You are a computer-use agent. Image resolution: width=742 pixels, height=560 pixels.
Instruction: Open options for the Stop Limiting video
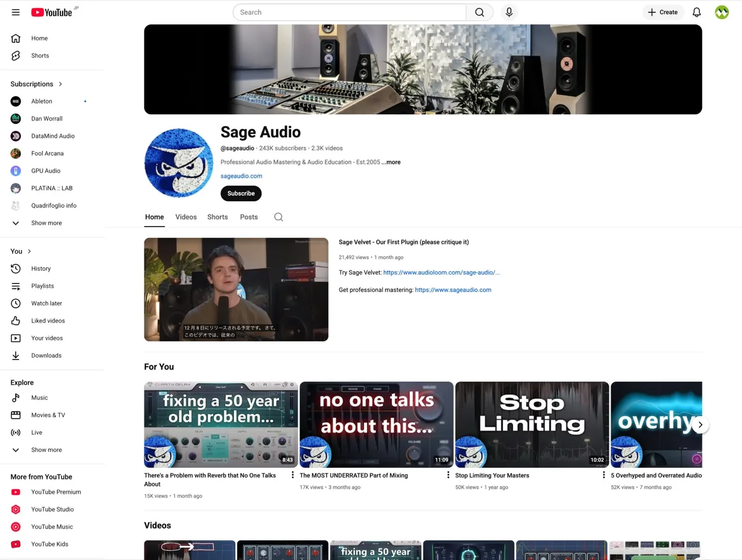[603, 475]
